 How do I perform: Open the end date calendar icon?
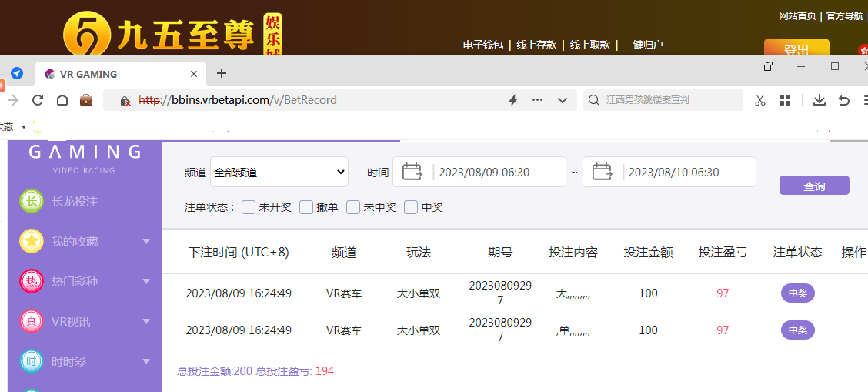(602, 172)
